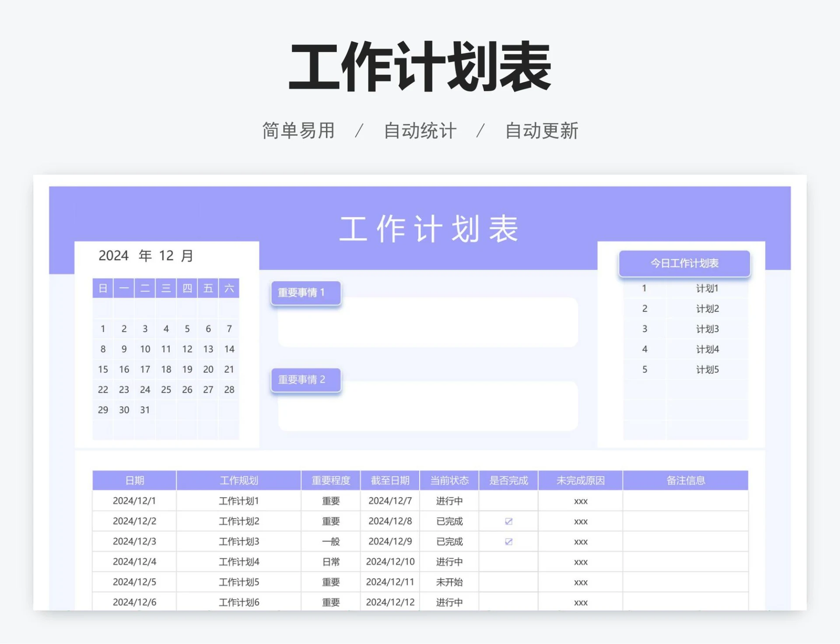Screen dimensions: 840x644
Task: Click the 2024 年 12 月 calendar title
Action: [x=146, y=256]
